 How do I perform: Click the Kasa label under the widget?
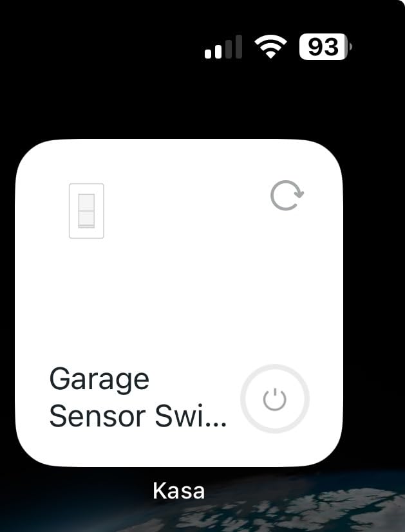[179, 491]
